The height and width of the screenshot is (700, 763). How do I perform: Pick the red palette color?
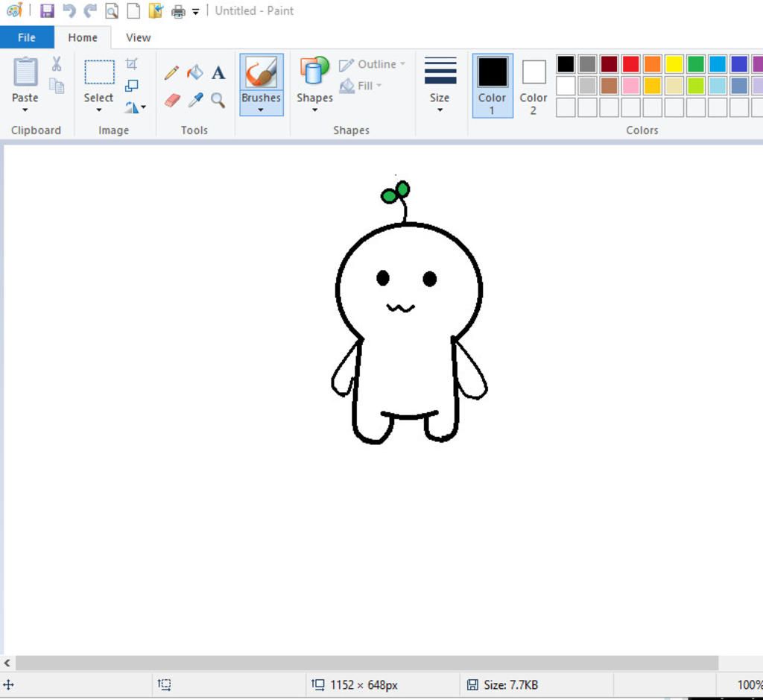[x=631, y=64]
